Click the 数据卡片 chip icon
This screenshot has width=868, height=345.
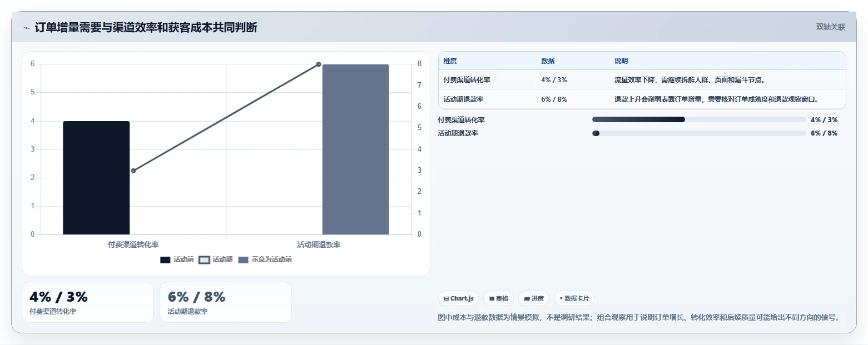[561, 299]
